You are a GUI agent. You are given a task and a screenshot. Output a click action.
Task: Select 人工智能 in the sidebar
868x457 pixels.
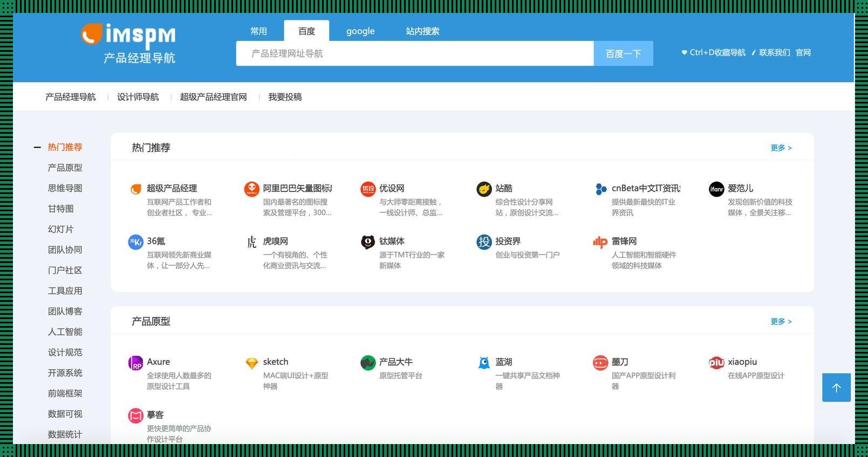pos(65,331)
